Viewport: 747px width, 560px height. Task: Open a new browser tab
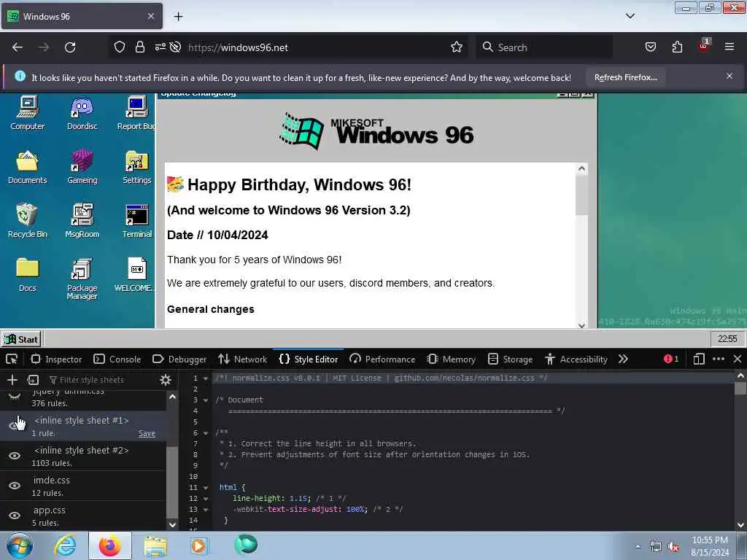coord(178,16)
